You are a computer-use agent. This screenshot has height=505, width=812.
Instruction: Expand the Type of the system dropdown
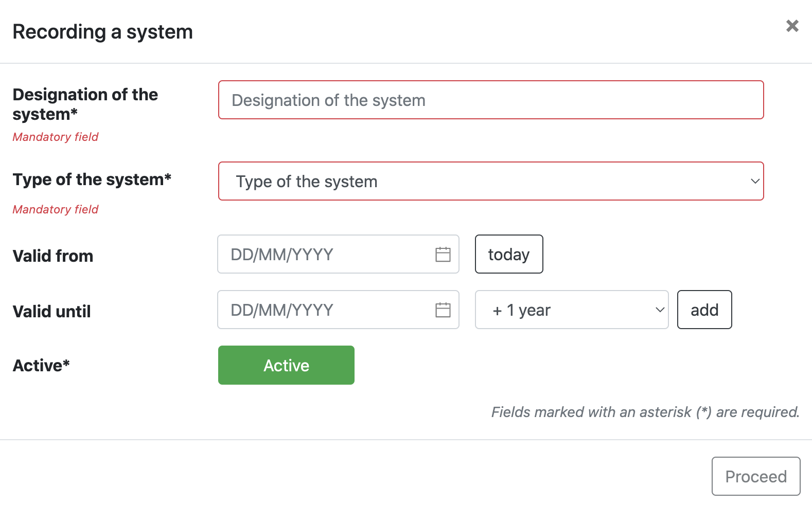[491, 181]
